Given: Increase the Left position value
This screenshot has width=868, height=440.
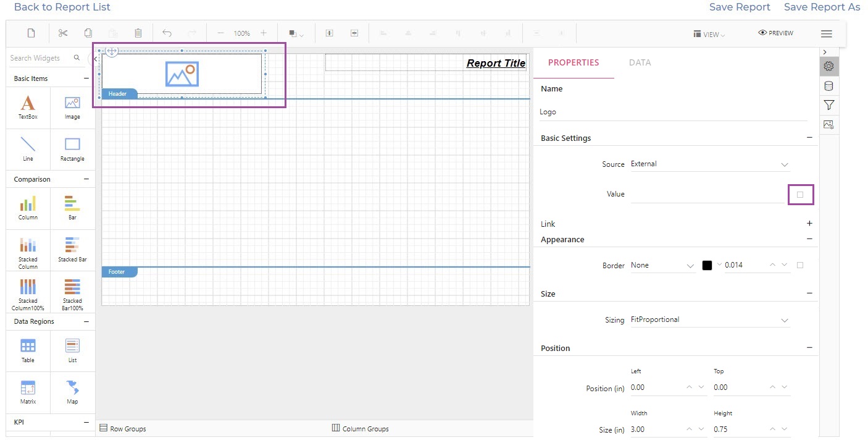Looking at the screenshot, I should click(x=689, y=387).
